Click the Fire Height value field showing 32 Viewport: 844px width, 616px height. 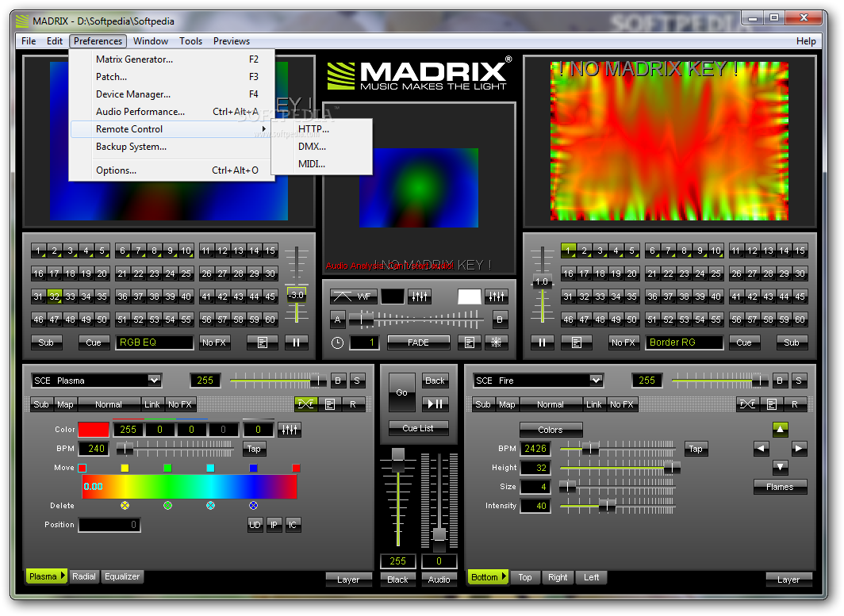tap(535, 468)
